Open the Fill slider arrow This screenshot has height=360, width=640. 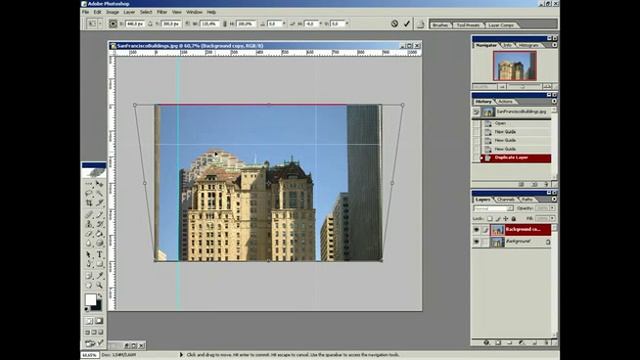point(552,219)
